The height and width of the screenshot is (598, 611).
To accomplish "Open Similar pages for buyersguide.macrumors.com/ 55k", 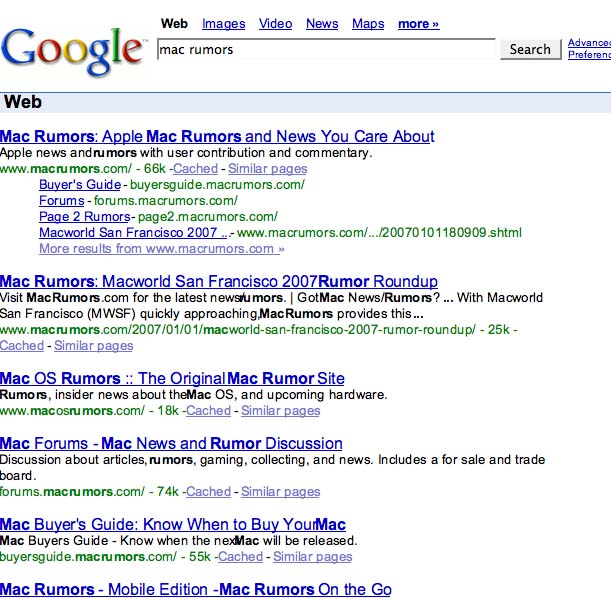I will tap(313, 557).
